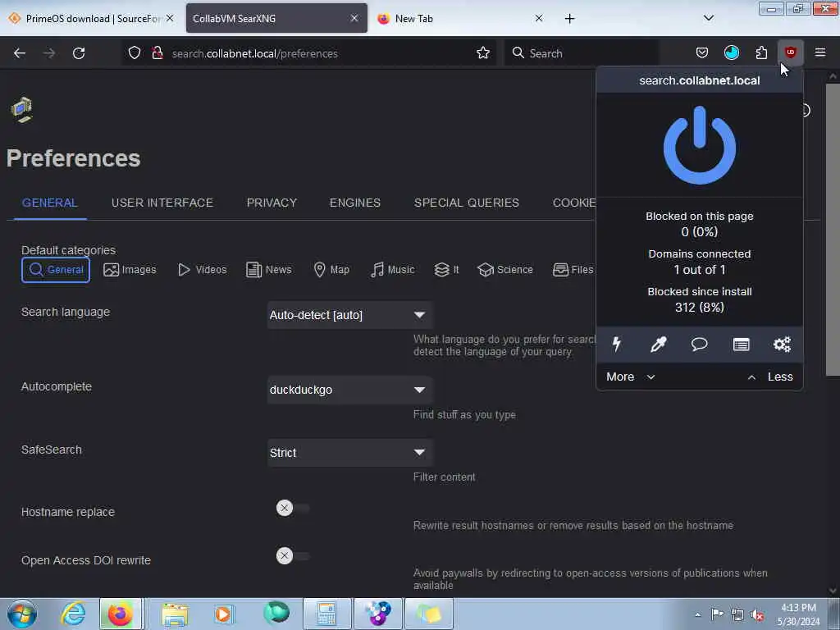Enable Open Access DOI rewrite switch
840x630 pixels.
(x=293, y=555)
